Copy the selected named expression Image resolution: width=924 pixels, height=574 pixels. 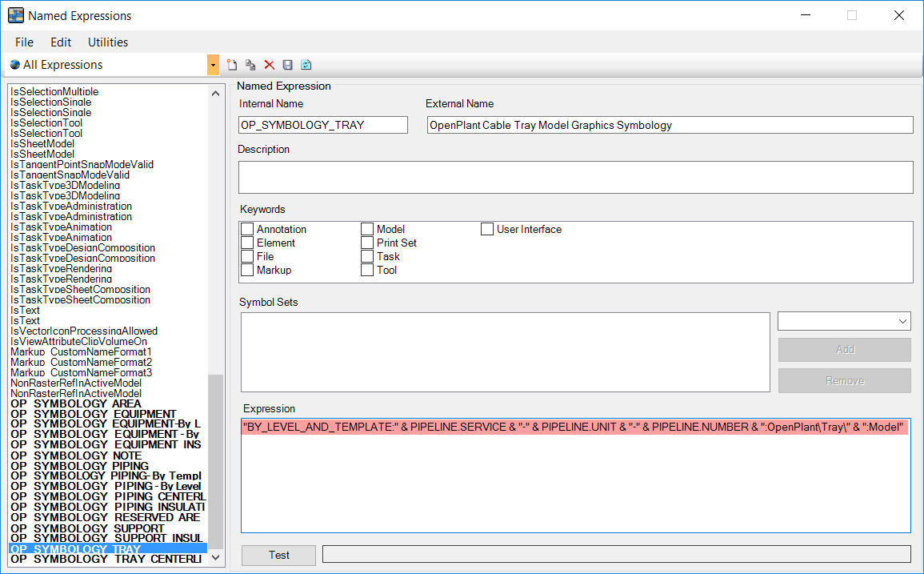coord(250,65)
